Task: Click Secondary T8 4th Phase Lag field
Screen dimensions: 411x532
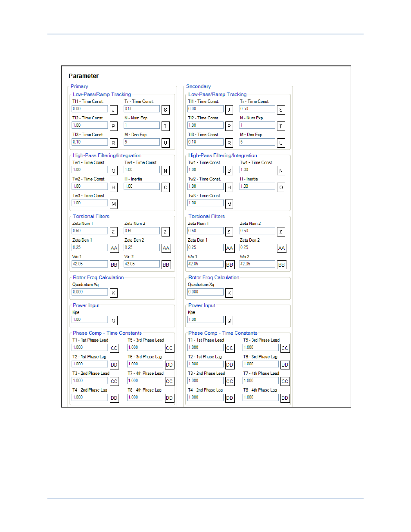Action: [x=261, y=398]
